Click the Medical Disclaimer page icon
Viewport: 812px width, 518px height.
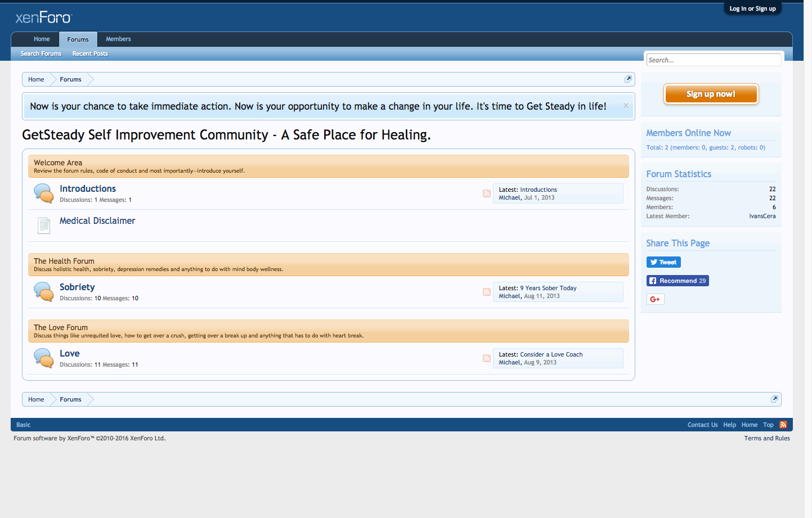[x=44, y=225]
